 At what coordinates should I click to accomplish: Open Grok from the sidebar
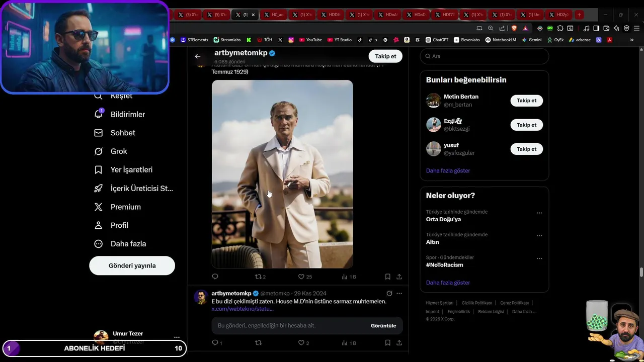[x=111, y=151]
